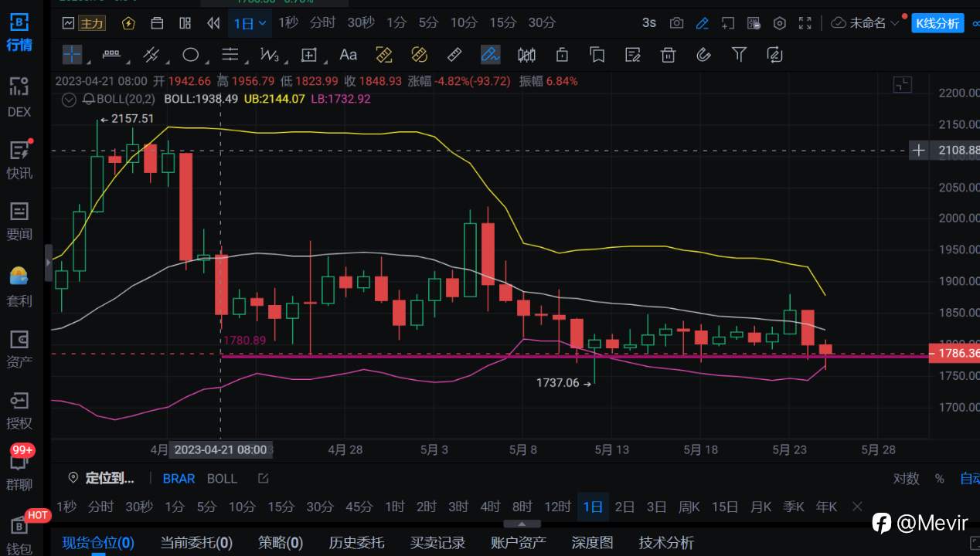Toggle percentage scale mode

[x=939, y=479]
